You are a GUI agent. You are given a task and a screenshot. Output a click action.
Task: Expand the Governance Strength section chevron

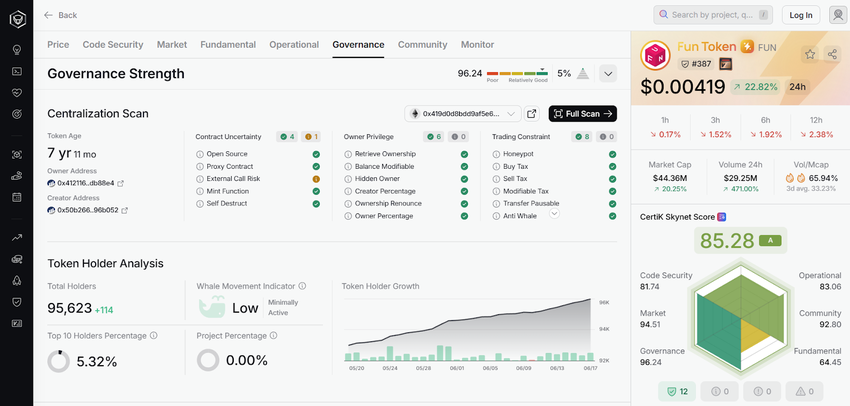607,73
